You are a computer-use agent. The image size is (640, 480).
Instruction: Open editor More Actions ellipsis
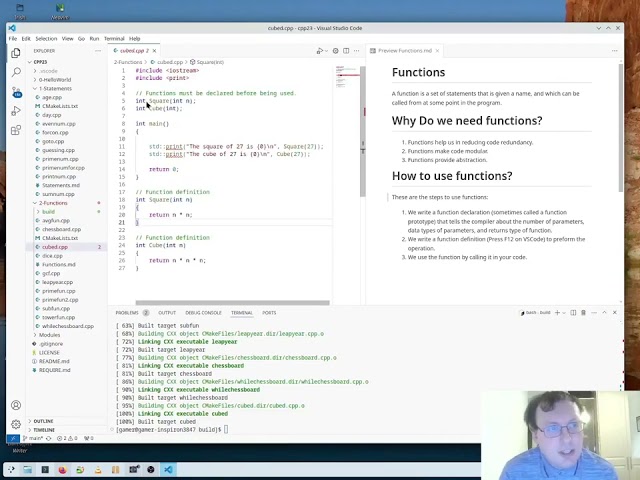tap(357, 51)
